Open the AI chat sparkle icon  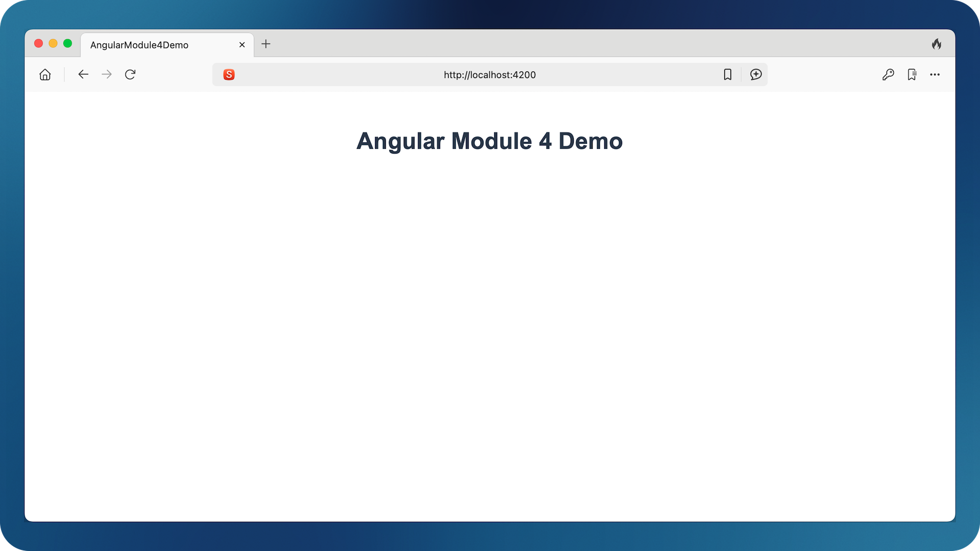pos(756,74)
